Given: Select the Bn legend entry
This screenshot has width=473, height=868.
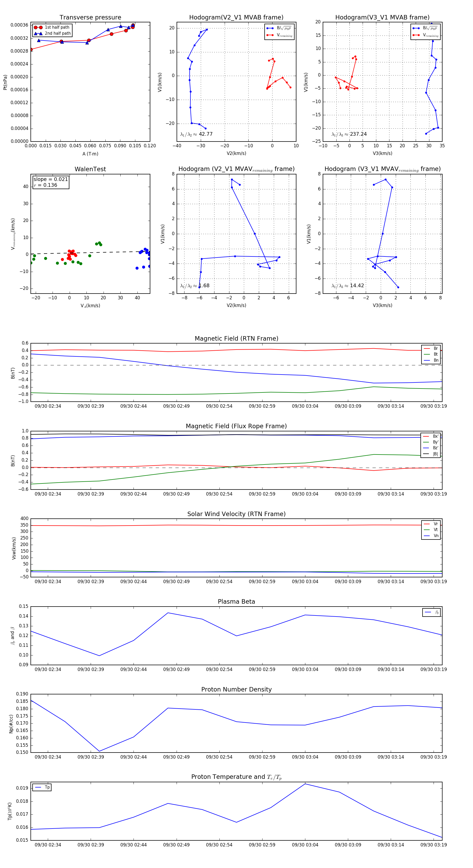Looking at the screenshot, I should [x=431, y=360].
